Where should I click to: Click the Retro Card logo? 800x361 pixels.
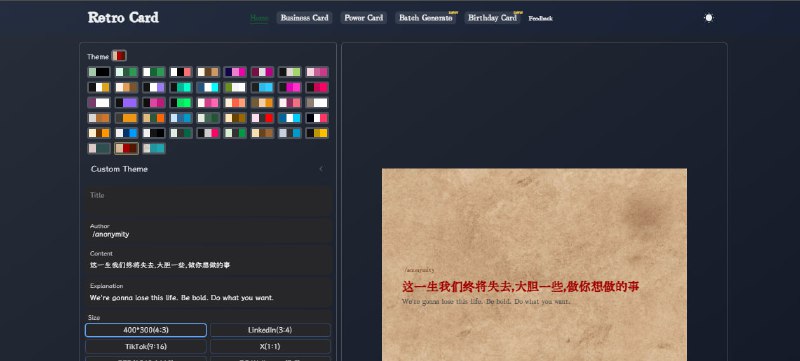click(x=123, y=17)
